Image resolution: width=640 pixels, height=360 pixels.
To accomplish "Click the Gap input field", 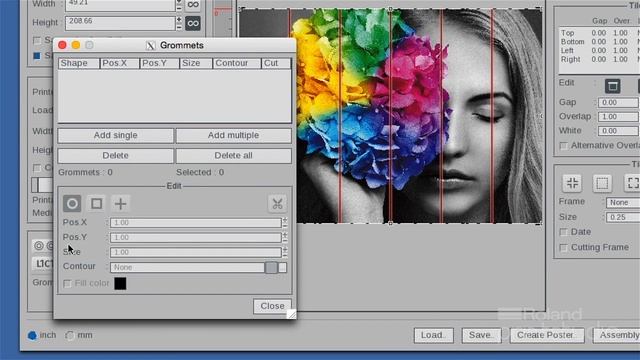I will tap(619, 102).
